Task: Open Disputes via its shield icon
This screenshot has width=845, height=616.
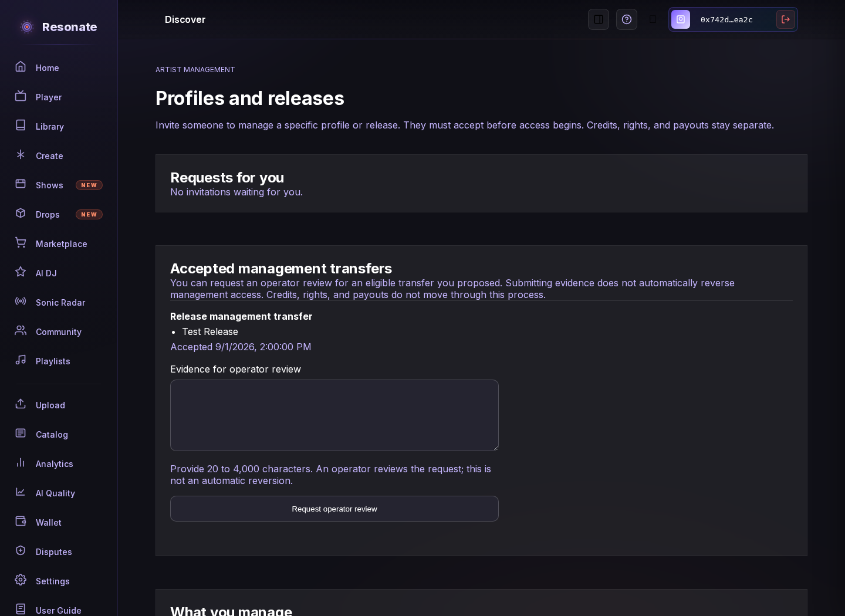Action: pos(21,550)
